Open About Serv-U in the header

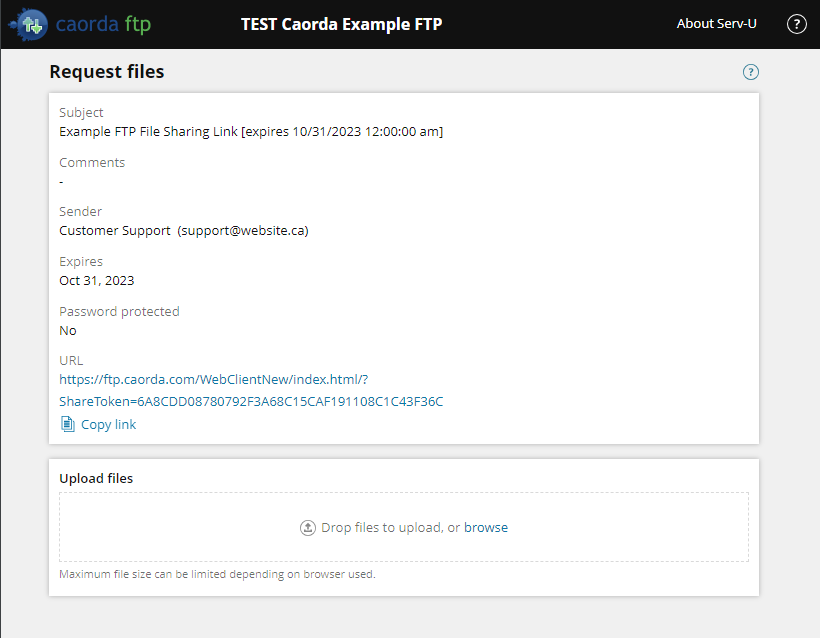pyautogui.click(x=716, y=24)
